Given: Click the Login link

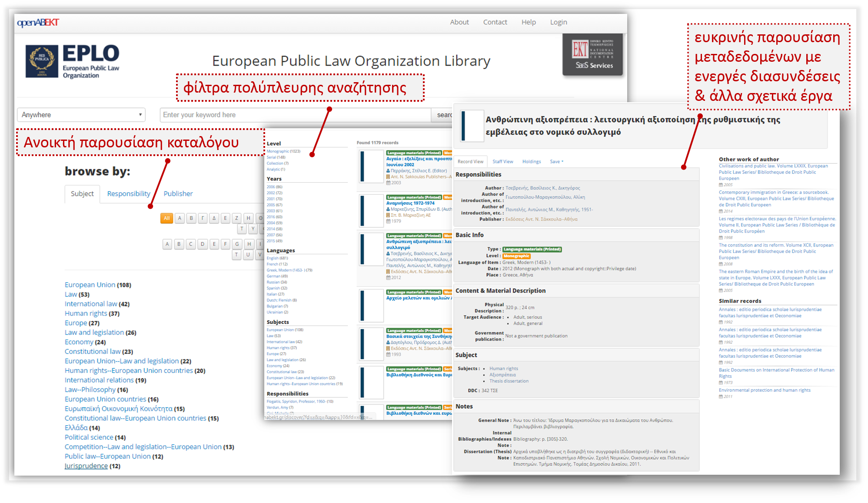Looking at the screenshot, I should click(x=559, y=22).
